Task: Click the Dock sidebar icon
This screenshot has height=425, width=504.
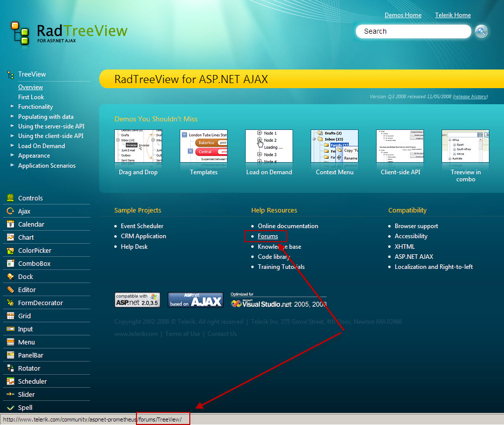Action: [x=10, y=276]
